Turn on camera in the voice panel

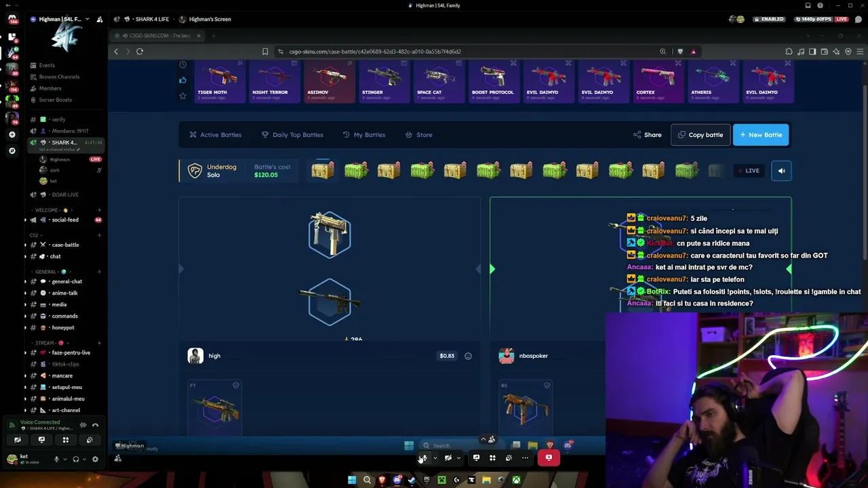[x=18, y=440]
